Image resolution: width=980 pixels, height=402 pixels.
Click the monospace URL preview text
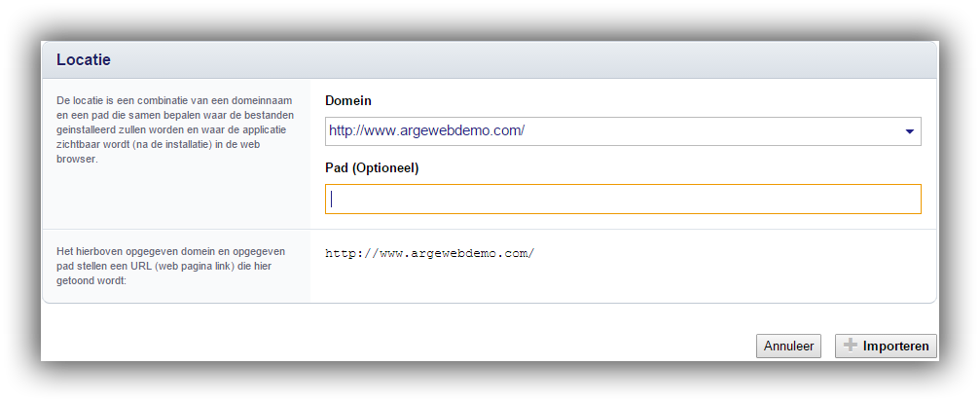430,253
